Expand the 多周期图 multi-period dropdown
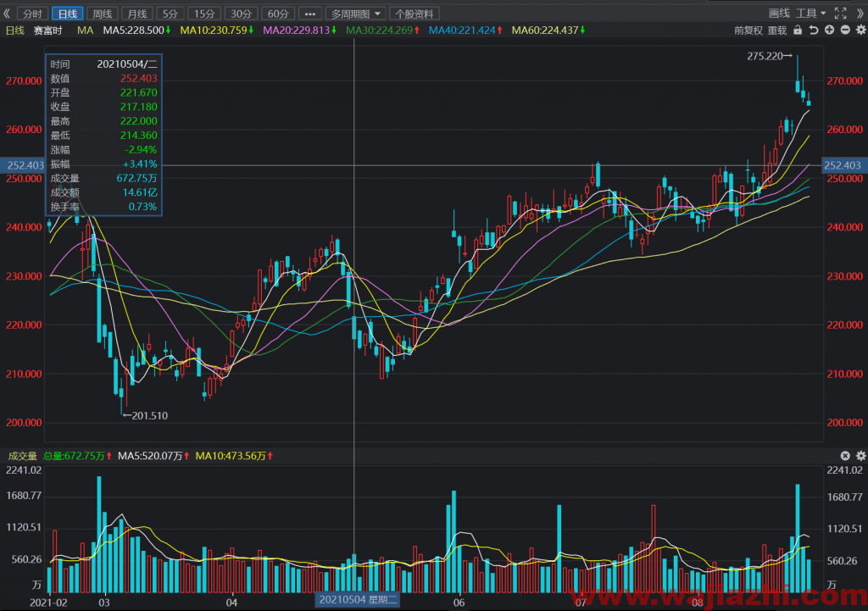The image size is (868, 611). [x=355, y=14]
